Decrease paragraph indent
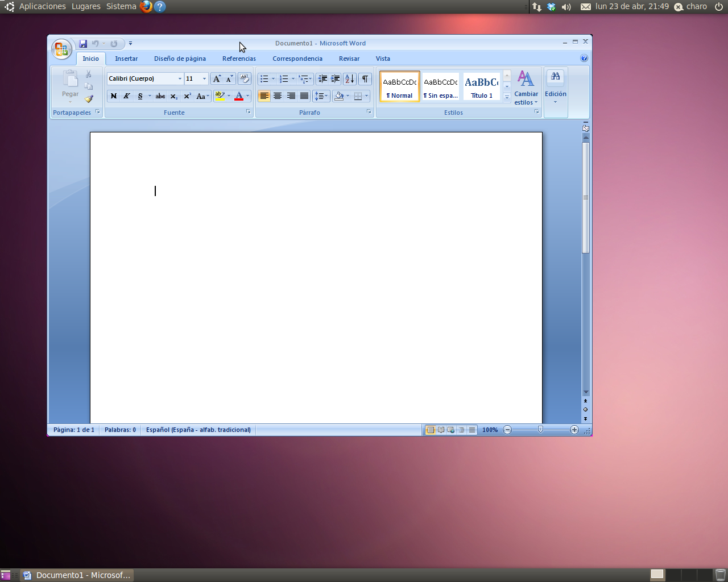Image resolution: width=728 pixels, height=582 pixels. (x=322, y=78)
